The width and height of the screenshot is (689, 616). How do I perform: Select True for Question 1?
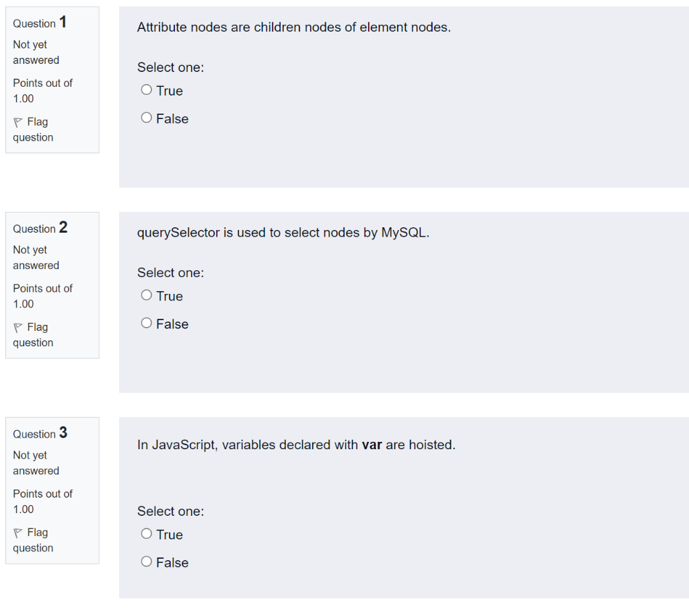point(146,89)
